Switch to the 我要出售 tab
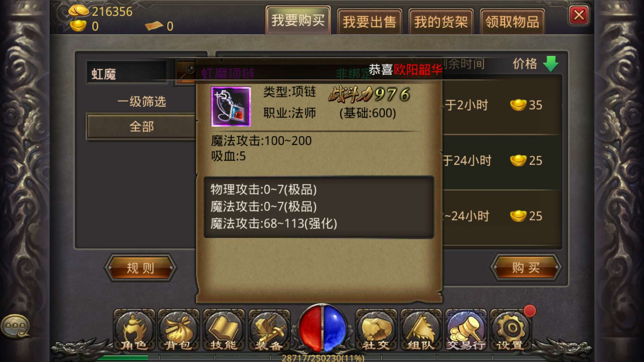Viewport: 644px width, 362px height. 369,22
